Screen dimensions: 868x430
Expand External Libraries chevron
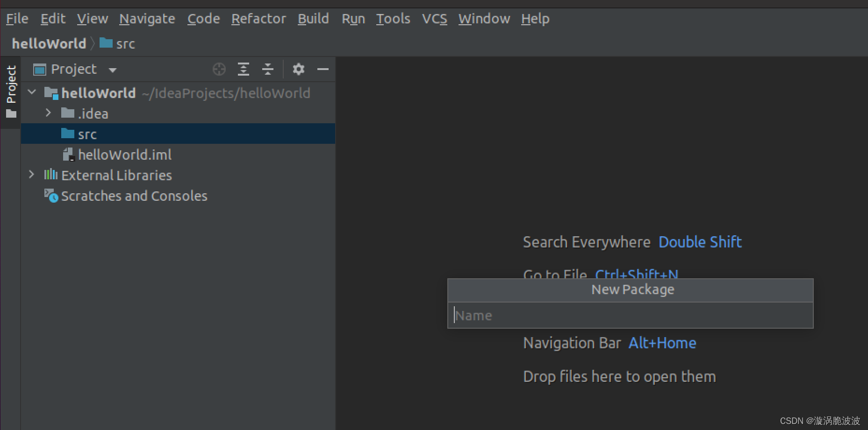[x=31, y=175]
